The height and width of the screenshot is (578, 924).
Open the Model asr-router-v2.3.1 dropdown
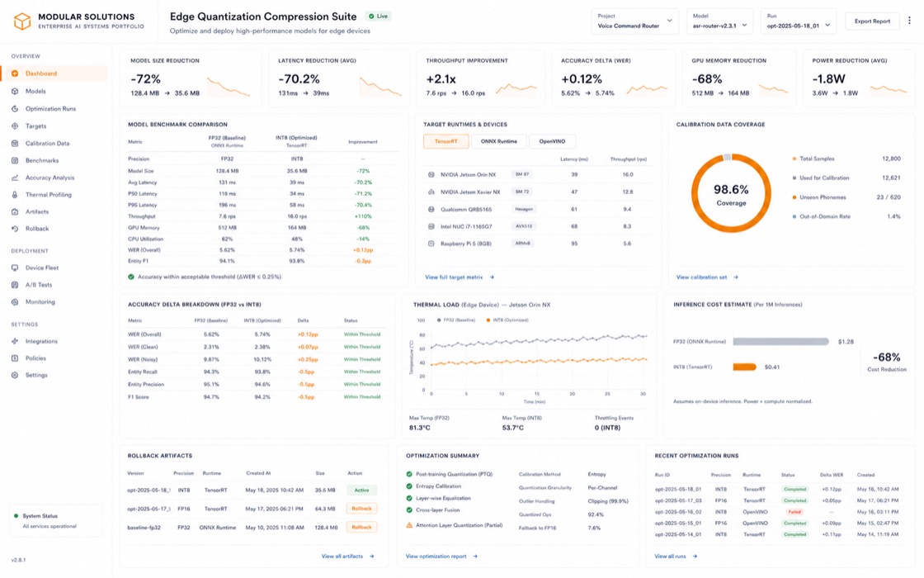click(719, 21)
